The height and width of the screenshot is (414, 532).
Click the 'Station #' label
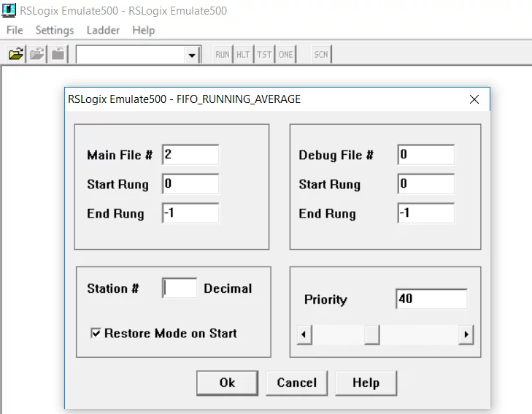[113, 288]
